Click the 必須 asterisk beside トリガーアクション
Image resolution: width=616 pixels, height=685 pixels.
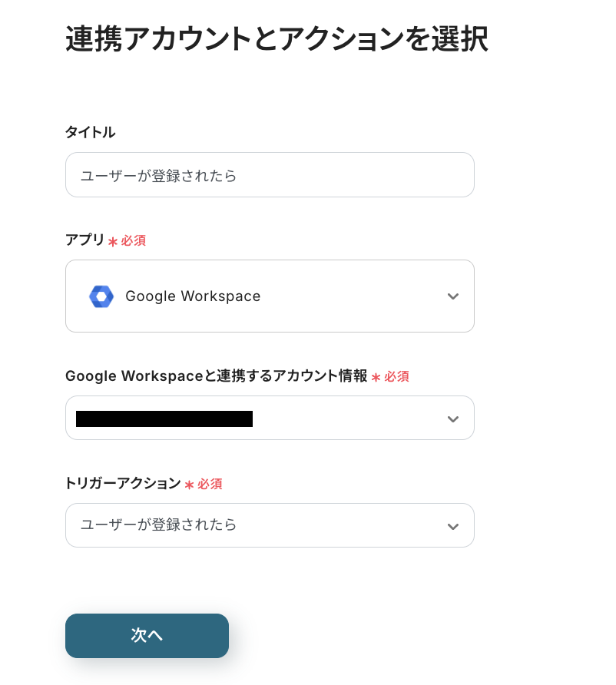pos(189,485)
